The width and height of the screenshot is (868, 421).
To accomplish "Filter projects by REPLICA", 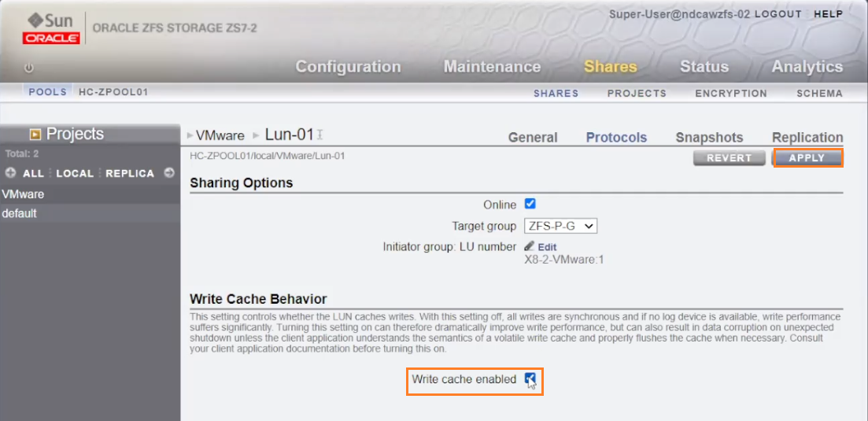I will pos(130,174).
